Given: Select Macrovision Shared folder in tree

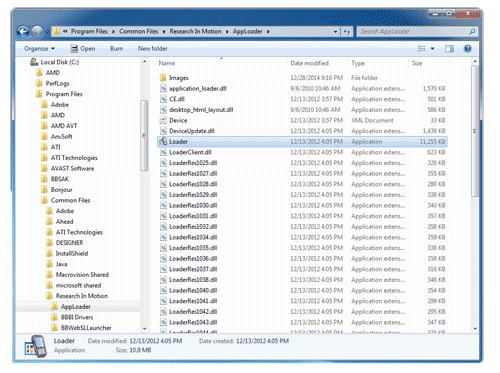Looking at the screenshot, I should point(77,275).
